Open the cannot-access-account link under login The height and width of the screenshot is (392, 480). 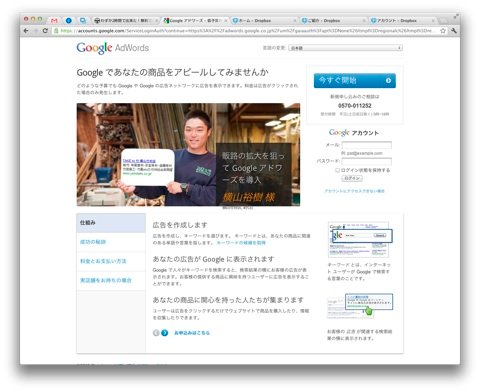(x=354, y=191)
